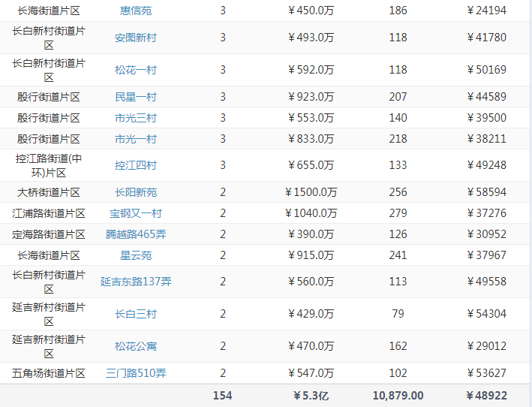Select the ¥547.0万 total price cell
The image size is (532, 407).
[311, 373]
